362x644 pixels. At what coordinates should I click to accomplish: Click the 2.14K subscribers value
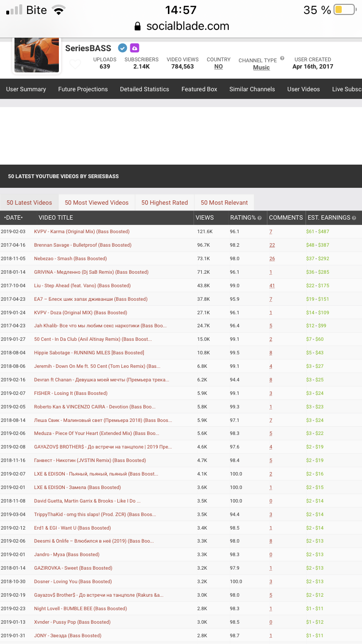141,67
